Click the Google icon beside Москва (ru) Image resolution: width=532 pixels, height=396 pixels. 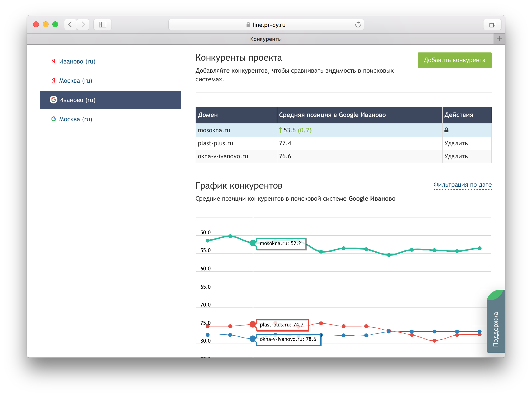[x=54, y=119]
